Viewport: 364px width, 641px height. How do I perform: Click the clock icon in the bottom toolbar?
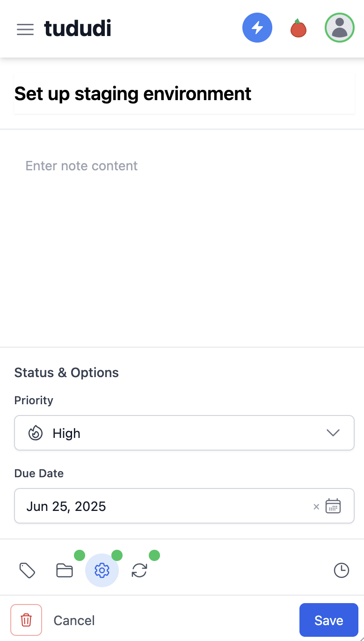(x=341, y=570)
